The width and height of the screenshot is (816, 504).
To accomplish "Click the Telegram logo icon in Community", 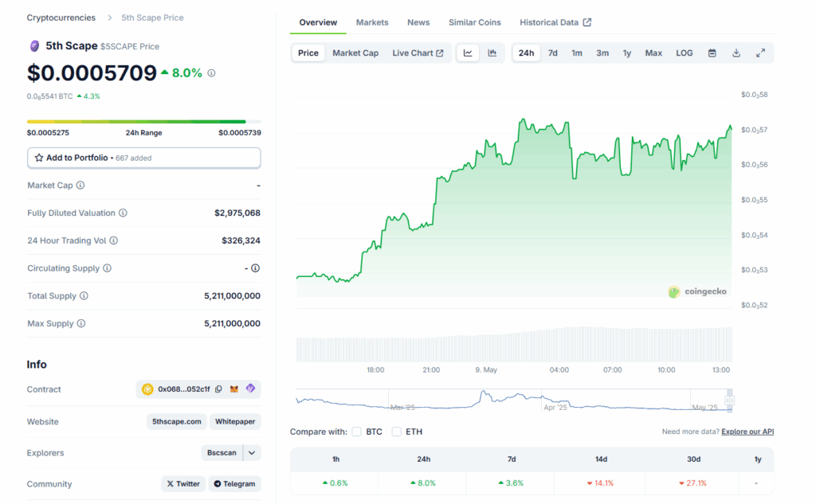I will [218, 484].
